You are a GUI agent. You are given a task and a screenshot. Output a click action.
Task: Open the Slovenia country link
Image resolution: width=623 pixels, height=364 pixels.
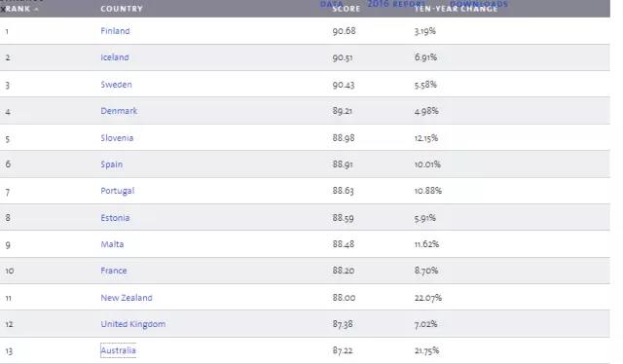click(117, 138)
